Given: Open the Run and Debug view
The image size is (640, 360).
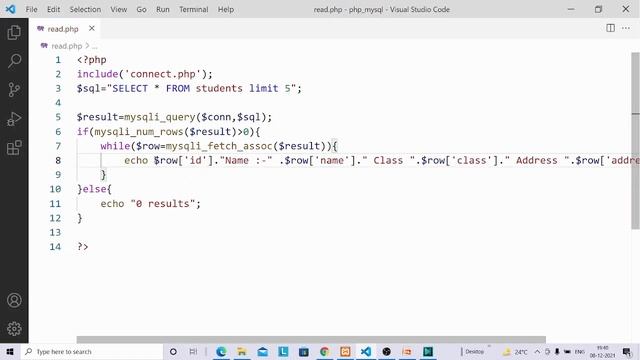Looking at the screenshot, I should click(x=14, y=119).
